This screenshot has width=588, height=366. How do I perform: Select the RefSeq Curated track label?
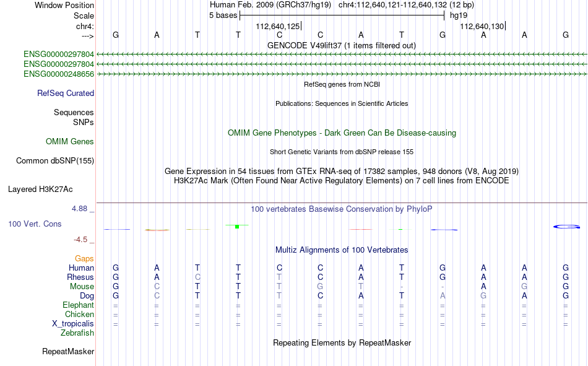66,93
